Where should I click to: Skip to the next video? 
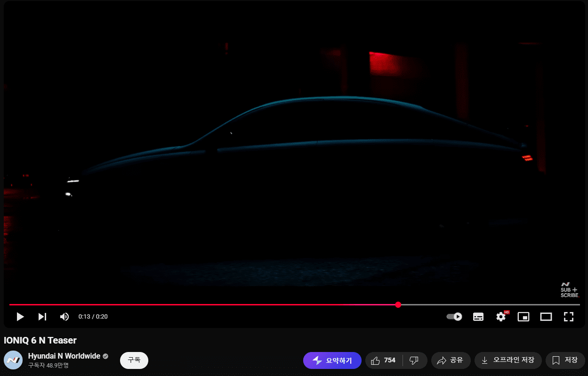pyautogui.click(x=42, y=317)
